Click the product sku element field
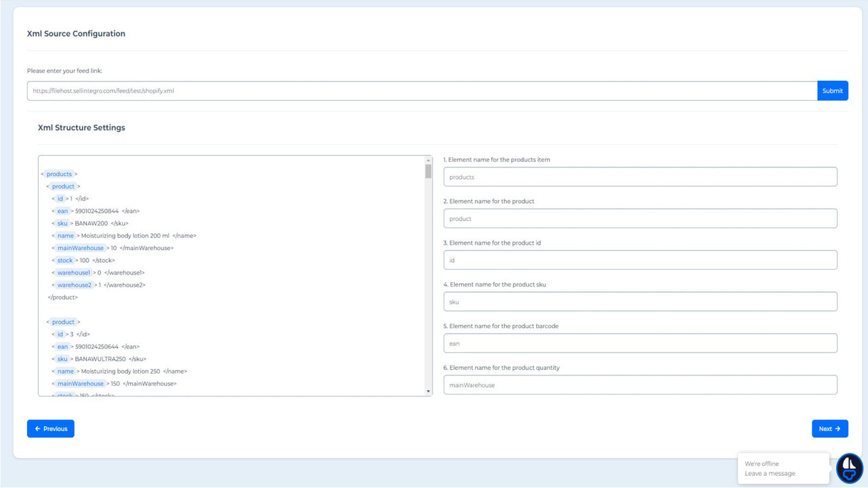The image size is (868, 488). [640, 302]
